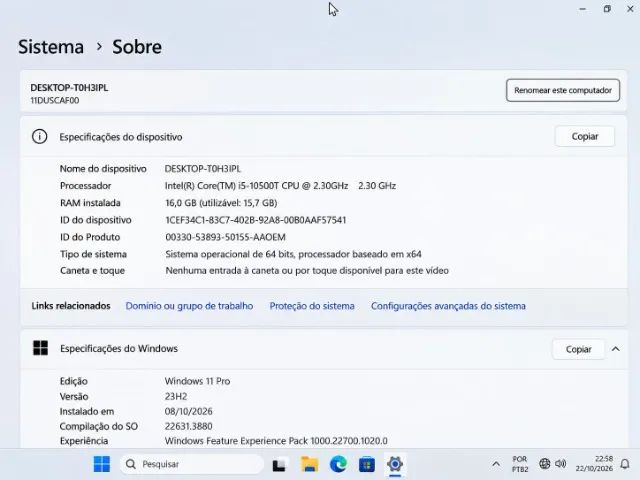Click the info icon beside Especificações do dispositivo
This screenshot has width=640, height=480.
40,136
